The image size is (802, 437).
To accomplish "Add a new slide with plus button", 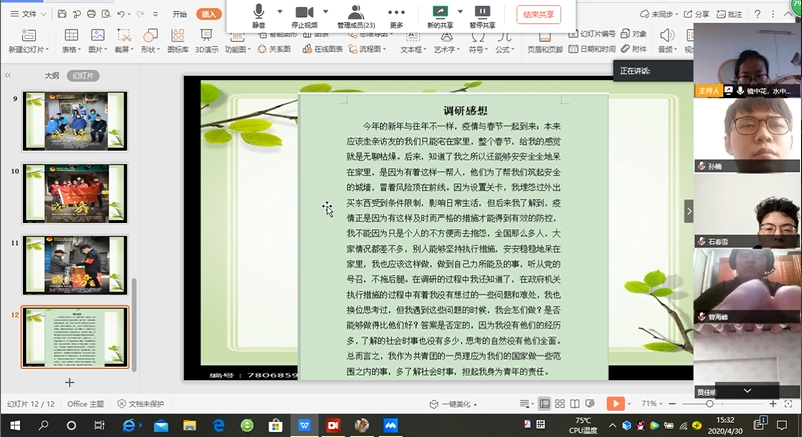I will pyautogui.click(x=69, y=382).
